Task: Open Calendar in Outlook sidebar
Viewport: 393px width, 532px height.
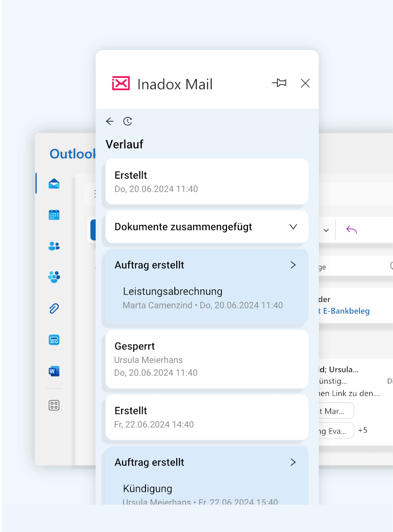Action: pyautogui.click(x=54, y=214)
